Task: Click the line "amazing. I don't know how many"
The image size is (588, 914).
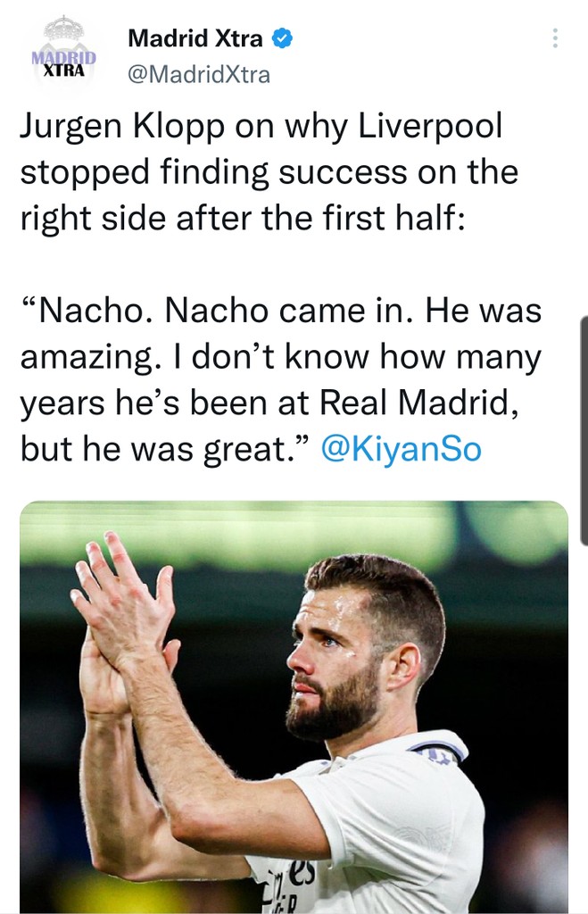Action: coord(280,355)
